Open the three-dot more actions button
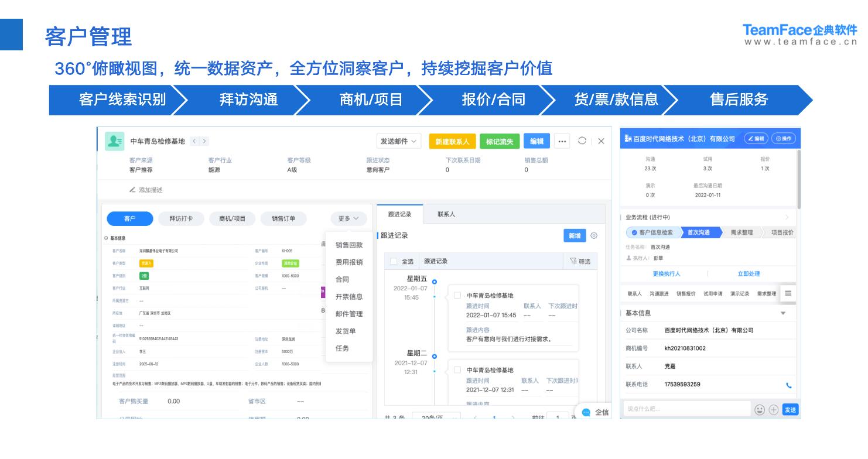 pos(562,141)
